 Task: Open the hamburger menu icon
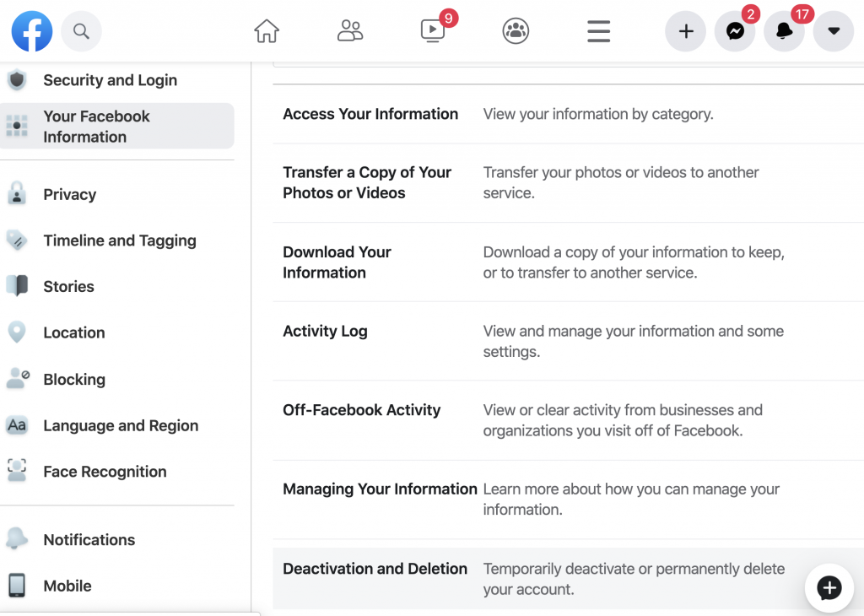(x=598, y=31)
